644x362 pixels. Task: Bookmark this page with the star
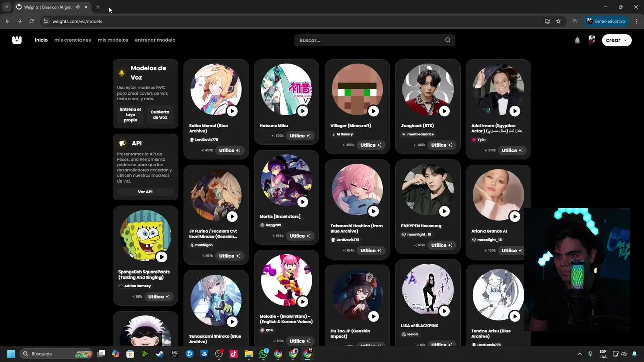[x=558, y=21]
